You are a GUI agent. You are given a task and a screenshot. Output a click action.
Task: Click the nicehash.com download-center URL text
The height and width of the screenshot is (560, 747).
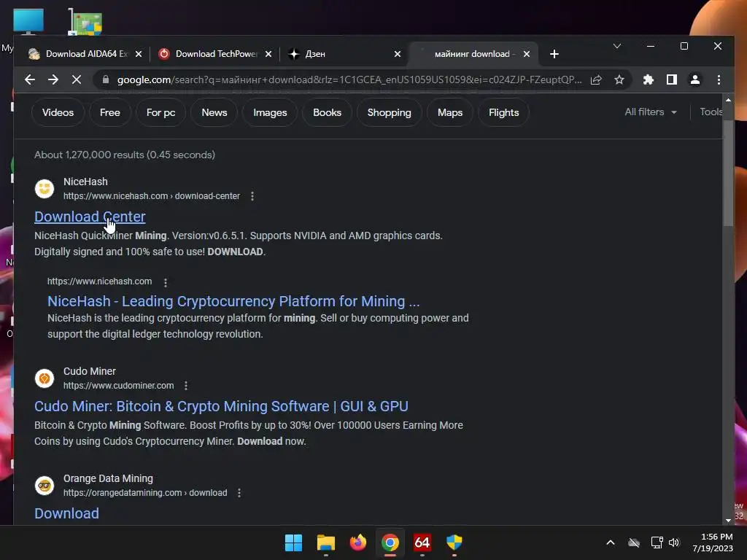tap(152, 196)
